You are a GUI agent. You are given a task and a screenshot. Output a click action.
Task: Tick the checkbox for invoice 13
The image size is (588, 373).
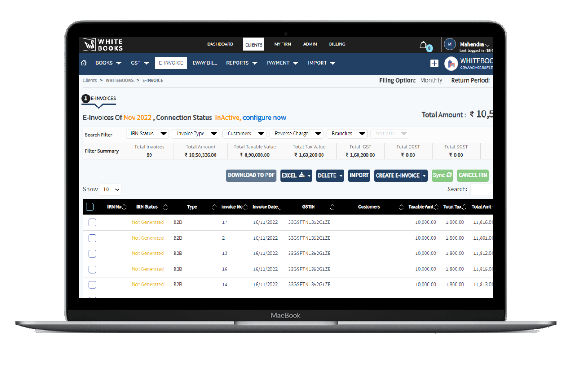coord(92,254)
